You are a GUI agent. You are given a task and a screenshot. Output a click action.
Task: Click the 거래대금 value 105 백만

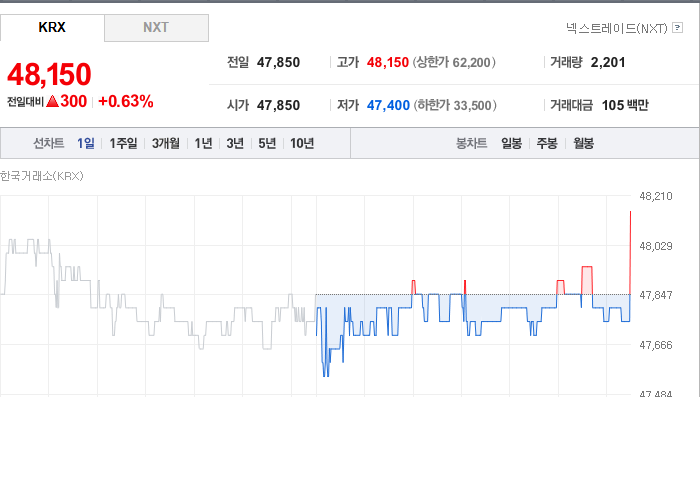(x=625, y=105)
